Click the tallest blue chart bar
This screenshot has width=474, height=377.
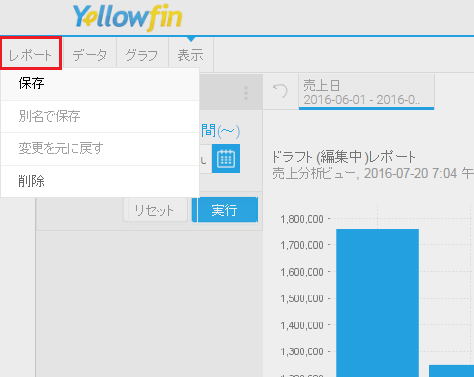pyautogui.click(x=377, y=303)
